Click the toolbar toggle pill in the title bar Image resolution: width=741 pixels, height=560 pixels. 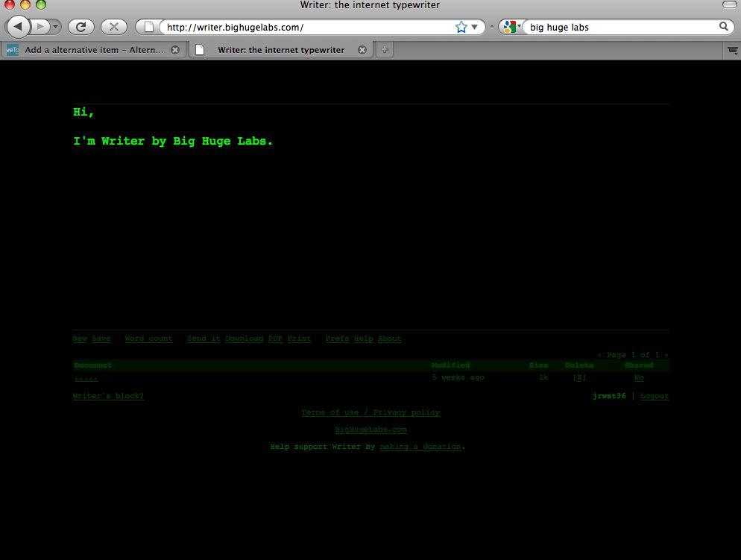pyautogui.click(x=730, y=4)
